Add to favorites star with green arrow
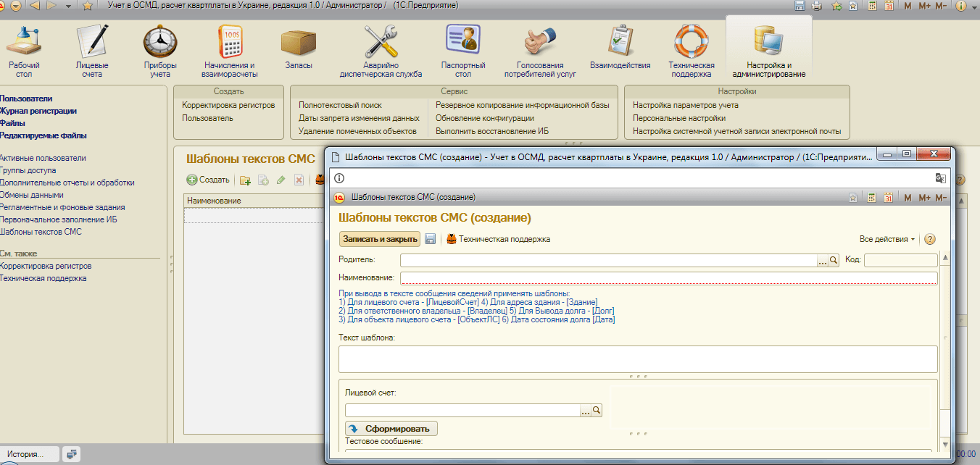The height and width of the screenshot is (465, 980). [836, 6]
